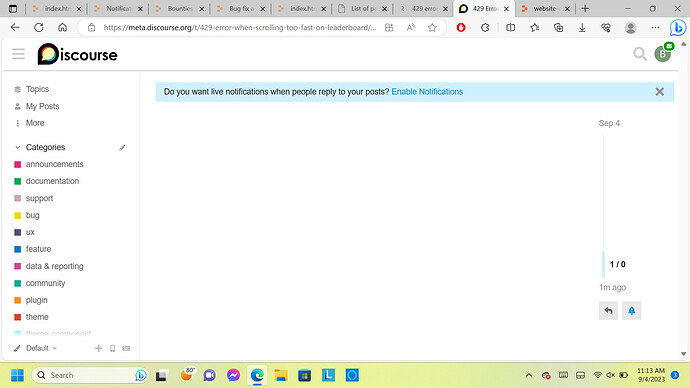Open File Explorer from taskbar

pyautogui.click(x=281, y=375)
